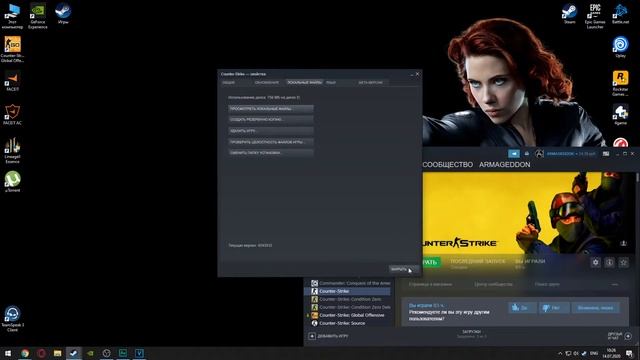Add Counter-Strike to favorites star icon
This screenshot has height=360, width=640.
coord(623,262)
